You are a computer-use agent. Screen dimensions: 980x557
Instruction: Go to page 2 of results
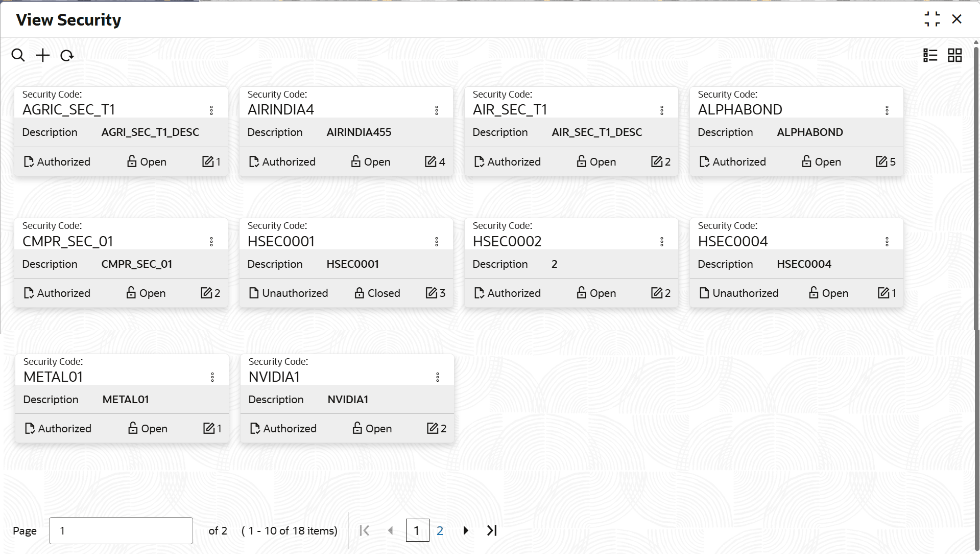click(440, 530)
